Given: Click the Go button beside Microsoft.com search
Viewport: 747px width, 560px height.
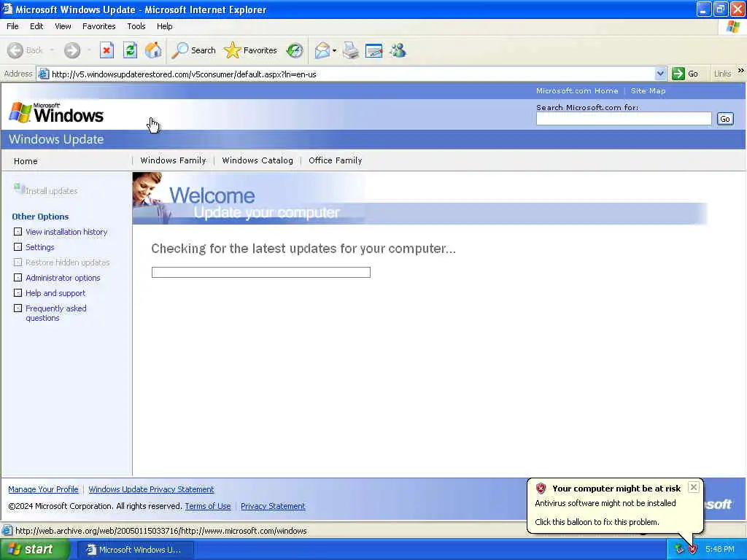Looking at the screenshot, I should (725, 119).
